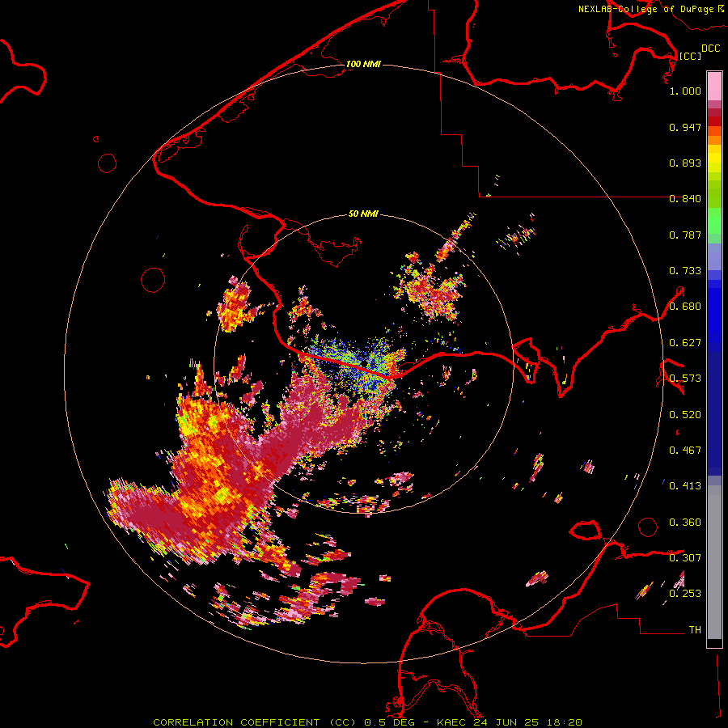The width and height of the screenshot is (728, 728).
Task: Click the 0.680 legend value
Action: click(x=685, y=307)
